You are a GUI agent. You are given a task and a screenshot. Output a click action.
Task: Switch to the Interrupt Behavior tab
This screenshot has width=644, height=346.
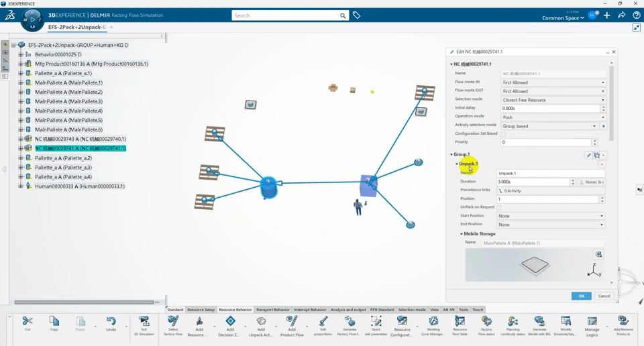coord(310,310)
